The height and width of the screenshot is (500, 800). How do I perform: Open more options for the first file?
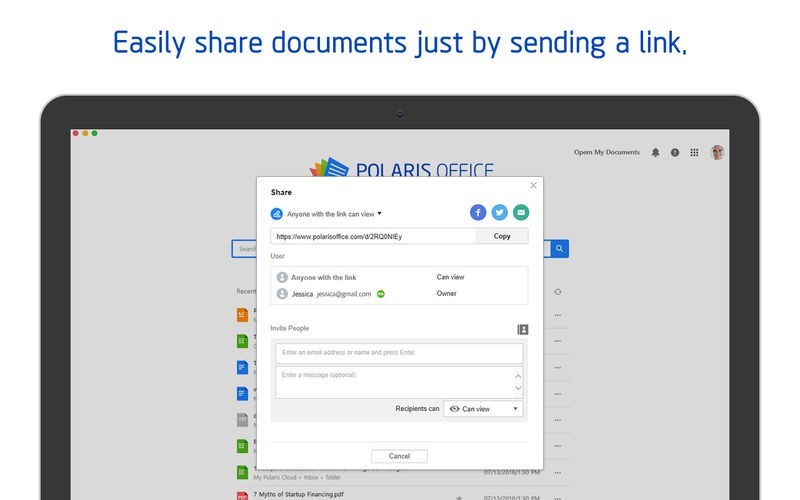click(557, 315)
